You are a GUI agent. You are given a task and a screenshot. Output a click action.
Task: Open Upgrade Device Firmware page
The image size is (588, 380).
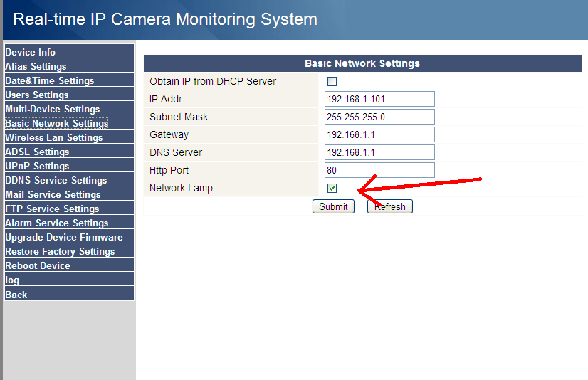point(64,237)
